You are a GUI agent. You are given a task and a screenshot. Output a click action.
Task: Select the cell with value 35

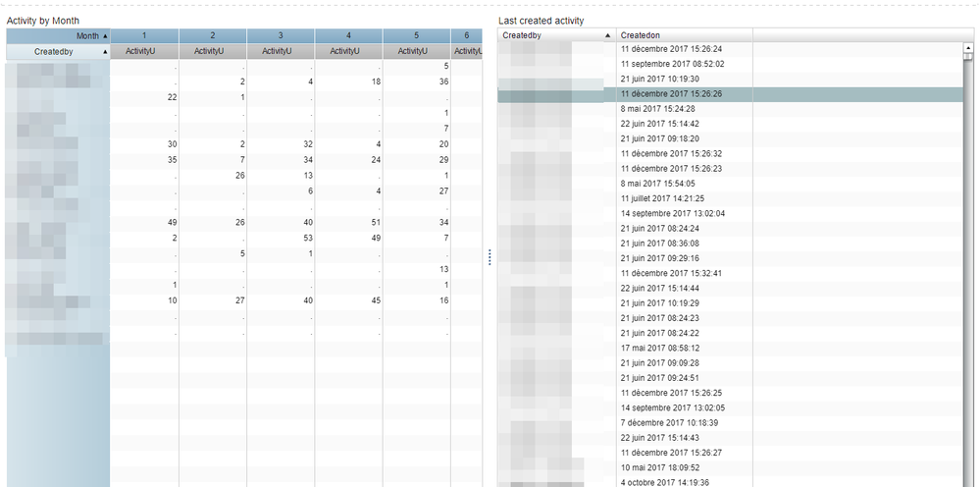click(x=144, y=160)
